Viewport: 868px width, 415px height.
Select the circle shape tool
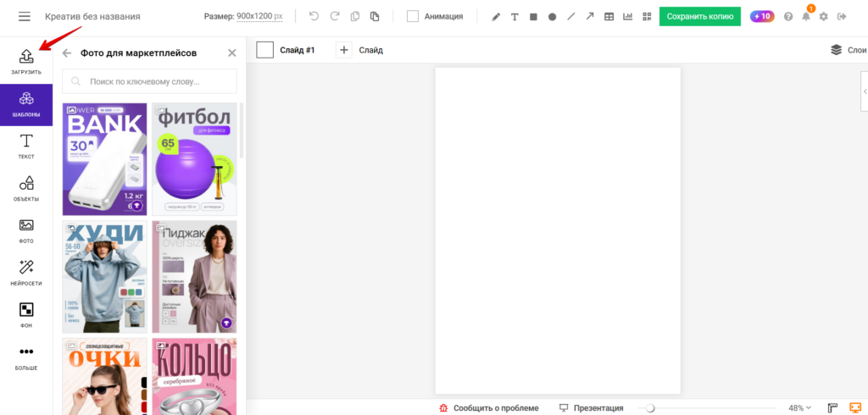(552, 17)
